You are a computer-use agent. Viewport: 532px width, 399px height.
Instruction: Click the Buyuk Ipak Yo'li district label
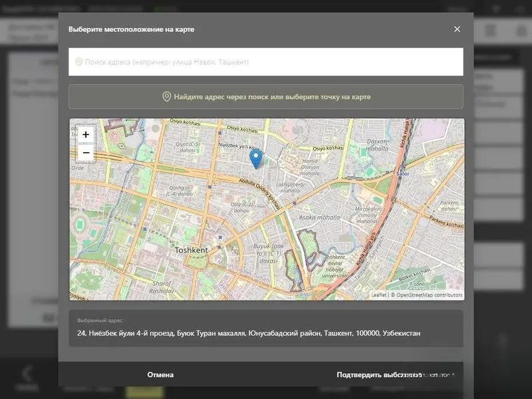click(269, 253)
